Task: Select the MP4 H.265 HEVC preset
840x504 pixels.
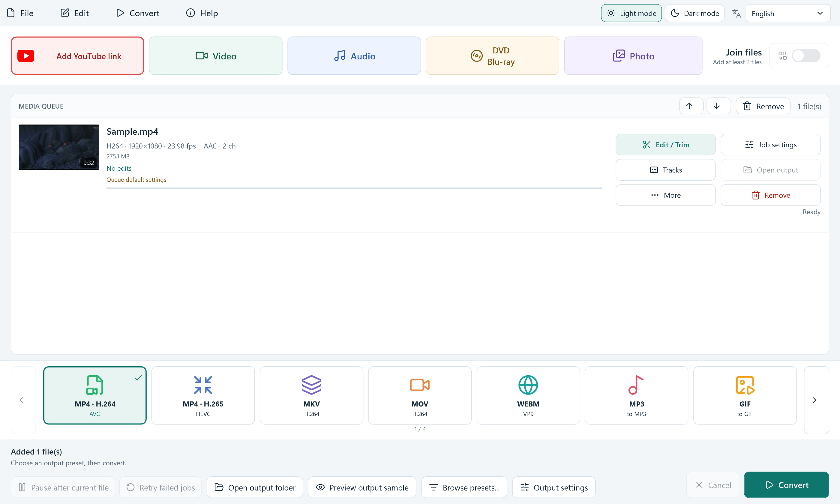Action: (203, 395)
